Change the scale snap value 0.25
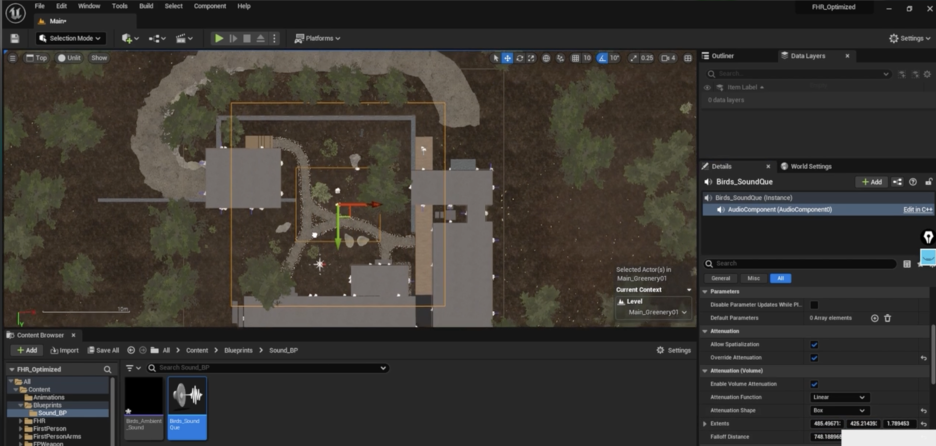 click(x=647, y=58)
